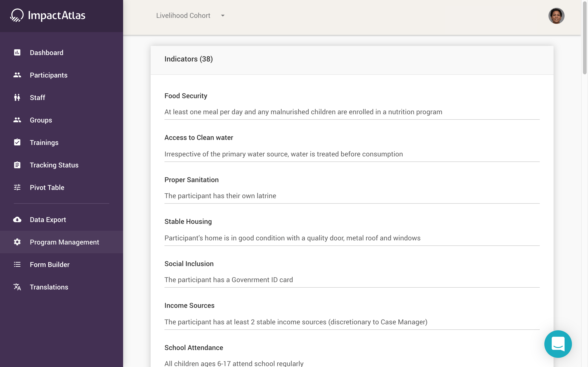The image size is (588, 367).
Task: Edit the Food Security description field
Action: click(x=352, y=112)
